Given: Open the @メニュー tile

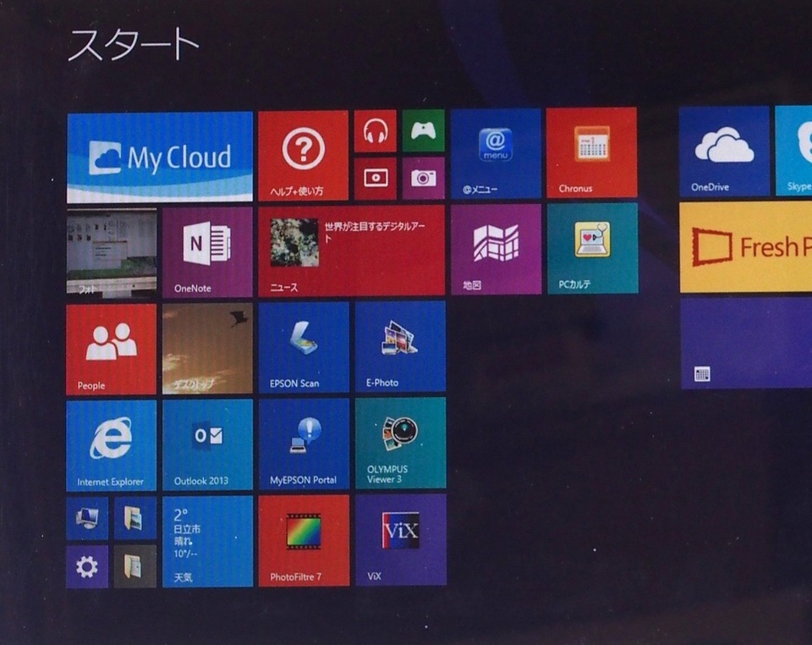Looking at the screenshot, I should click(496, 153).
